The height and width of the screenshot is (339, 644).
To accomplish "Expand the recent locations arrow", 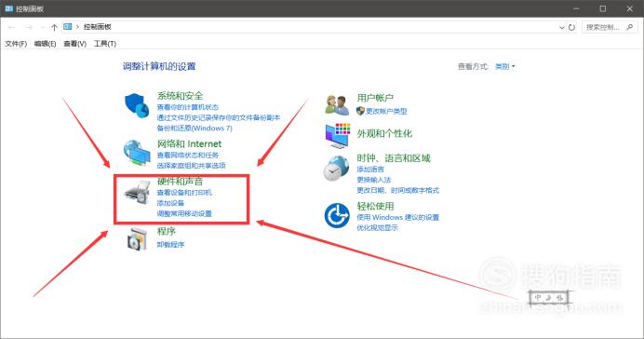I will point(42,28).
